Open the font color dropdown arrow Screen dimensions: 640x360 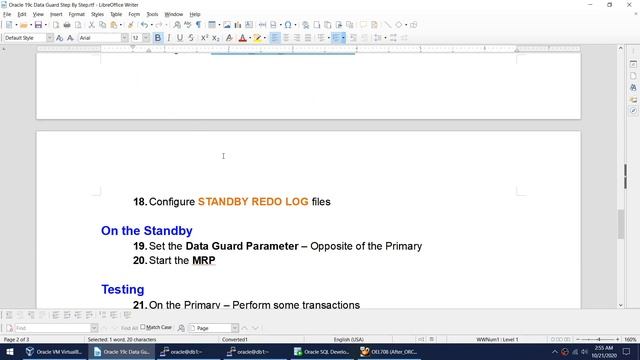click(250, 38)
